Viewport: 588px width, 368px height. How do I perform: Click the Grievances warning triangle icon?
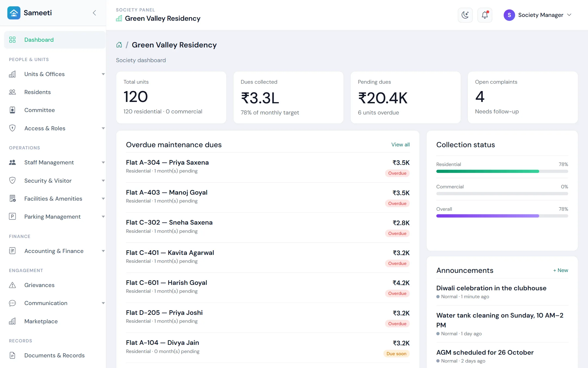pyautogui.click(x=12, y=285)
